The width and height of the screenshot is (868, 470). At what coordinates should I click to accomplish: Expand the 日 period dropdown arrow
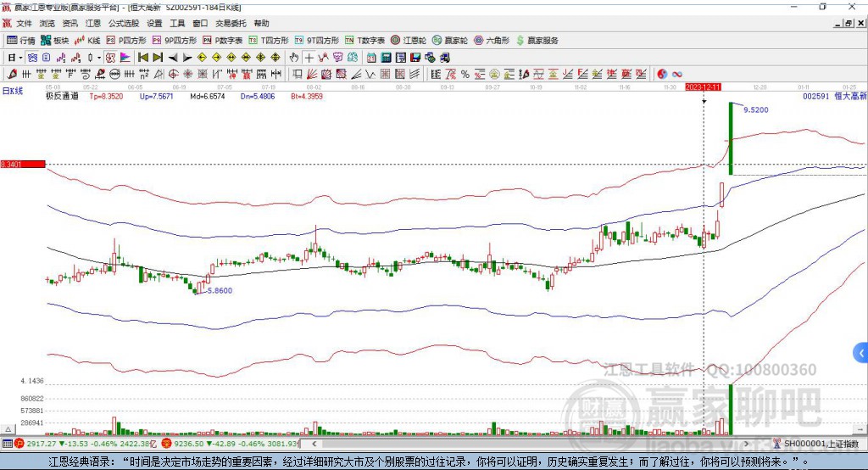pyautogui.click(x=20, y=58)
